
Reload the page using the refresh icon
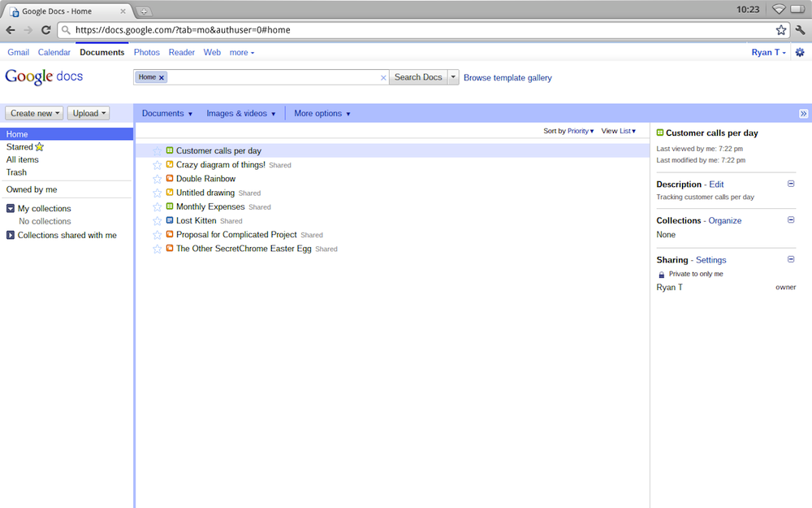pyautogui.click(x=46, y=30)
